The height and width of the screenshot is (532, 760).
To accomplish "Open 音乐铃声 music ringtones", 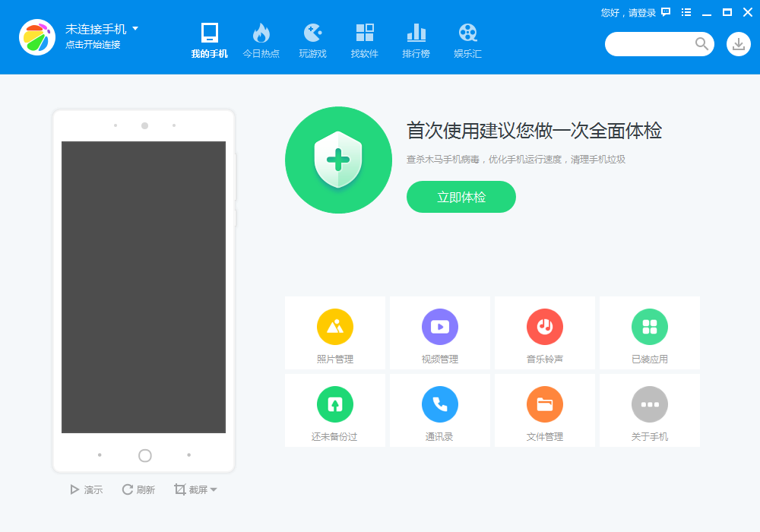I will pos(545,333).
